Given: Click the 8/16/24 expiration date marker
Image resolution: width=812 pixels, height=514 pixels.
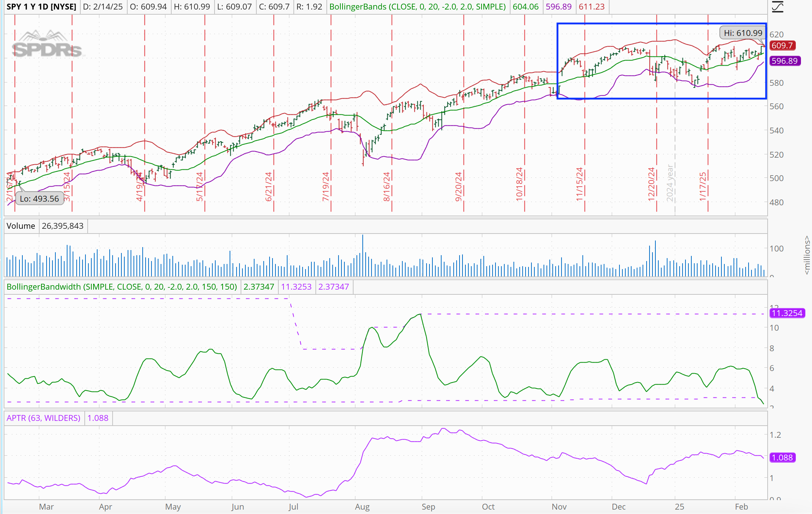Looking at the screenshot, I should pos(386,186).
